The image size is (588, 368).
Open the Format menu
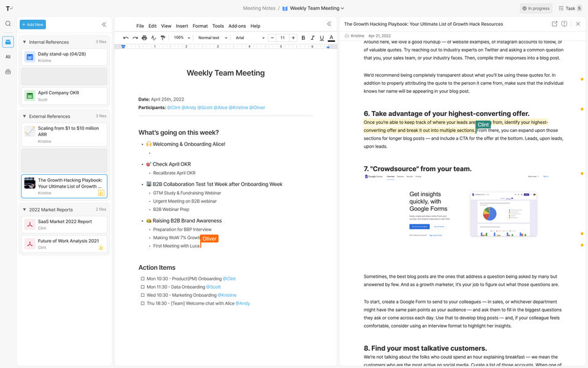pos(200,26)
